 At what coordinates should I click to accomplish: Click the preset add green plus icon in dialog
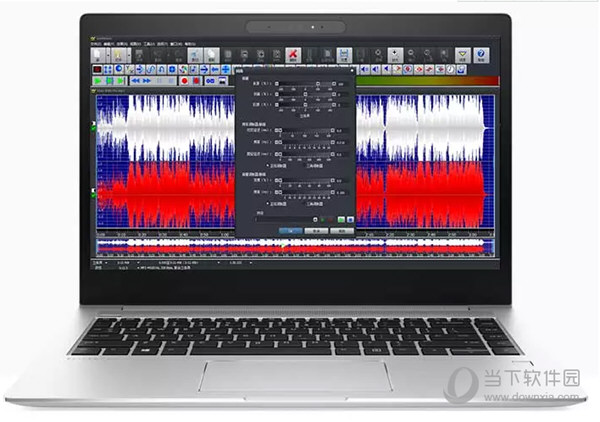click(322, 220)
